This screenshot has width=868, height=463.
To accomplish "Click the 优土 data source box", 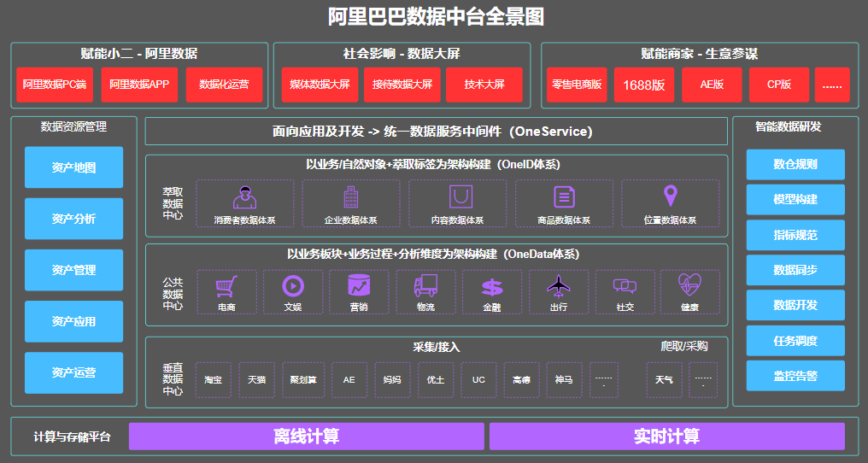I will 436,380.
